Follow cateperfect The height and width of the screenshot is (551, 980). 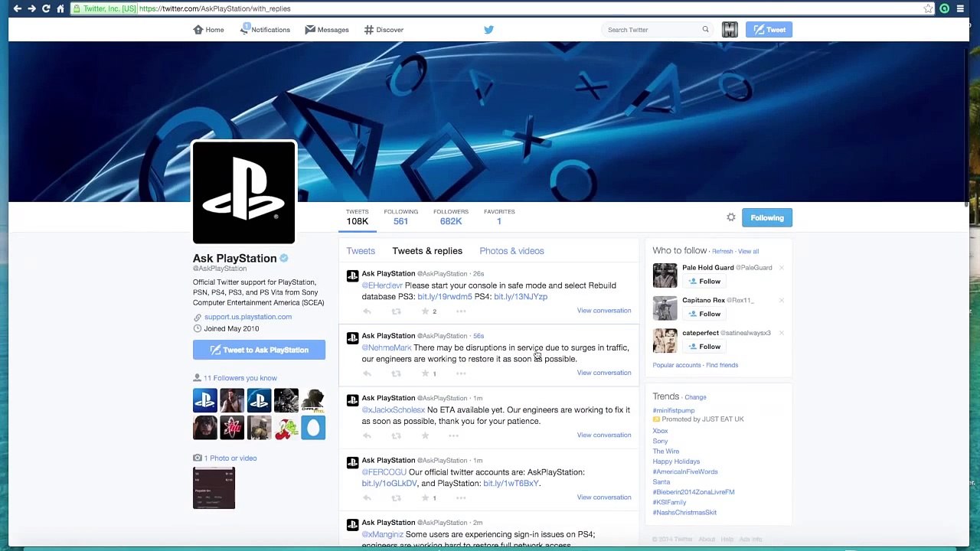[x=704, y=347]
